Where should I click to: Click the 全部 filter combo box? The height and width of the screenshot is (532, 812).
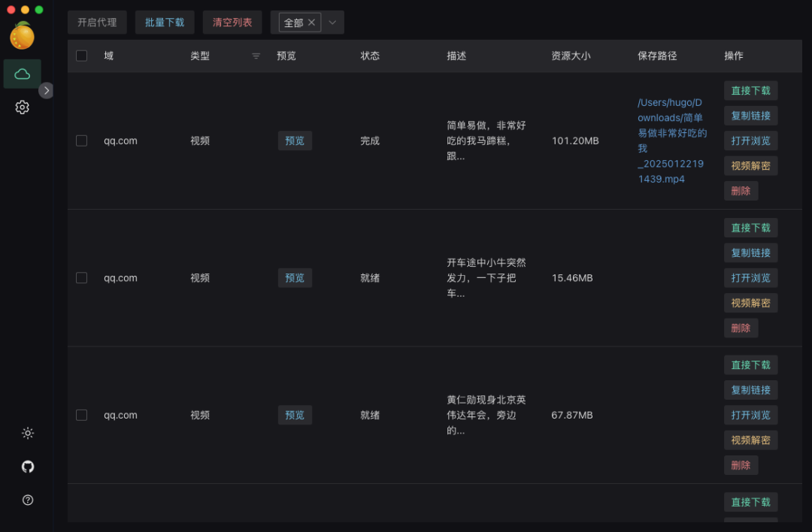pos(307,23)
